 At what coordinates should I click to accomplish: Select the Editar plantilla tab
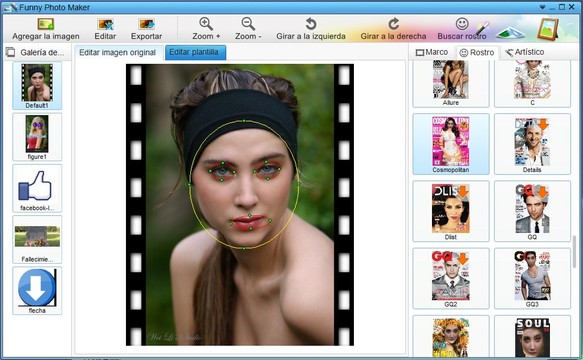tap(195, 52)
